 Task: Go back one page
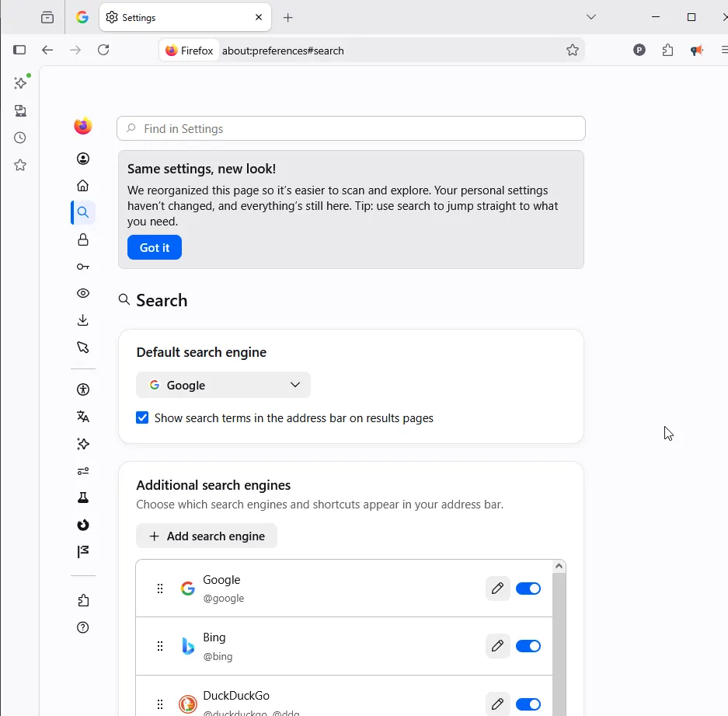point(47,50)
